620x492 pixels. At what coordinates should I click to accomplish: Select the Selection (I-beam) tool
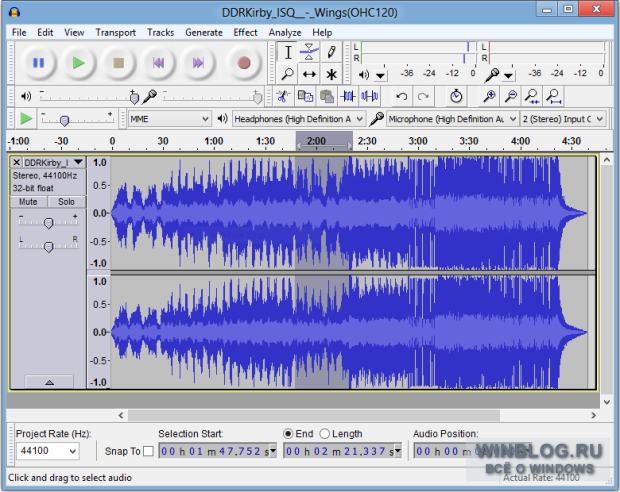[x=288, y=52]
